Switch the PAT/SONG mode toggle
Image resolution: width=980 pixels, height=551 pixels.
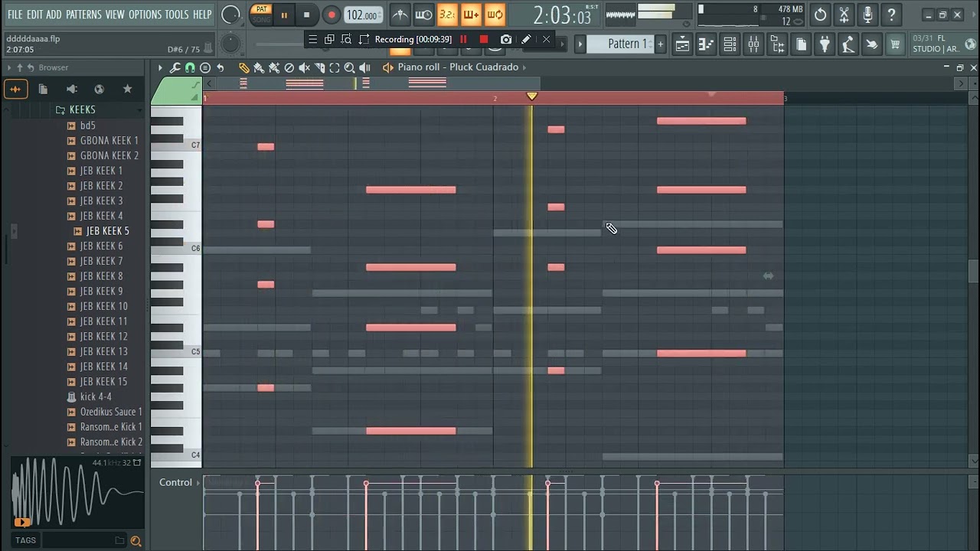coord(262,15)
